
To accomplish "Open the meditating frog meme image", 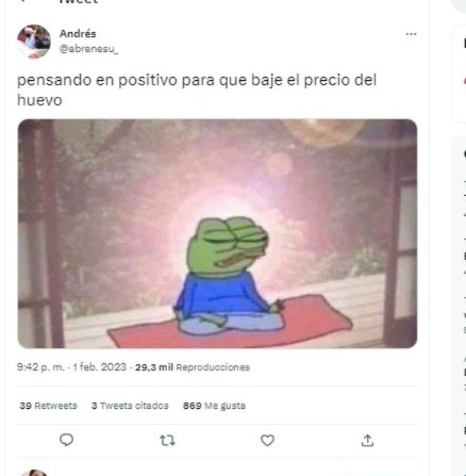I will click(x=217, y=234).
